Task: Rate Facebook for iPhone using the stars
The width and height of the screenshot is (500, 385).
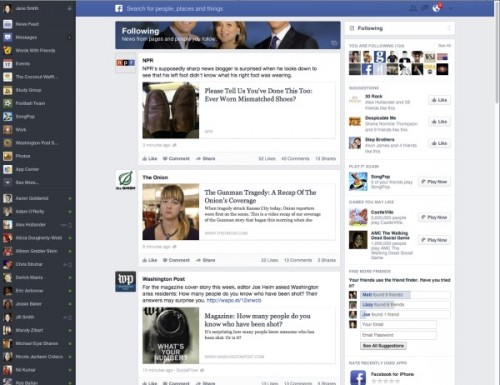Action: [385, 381]
